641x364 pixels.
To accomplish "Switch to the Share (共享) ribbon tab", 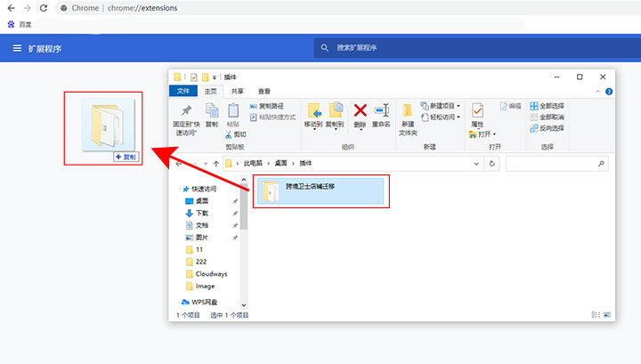I will [x=238, y=91].
